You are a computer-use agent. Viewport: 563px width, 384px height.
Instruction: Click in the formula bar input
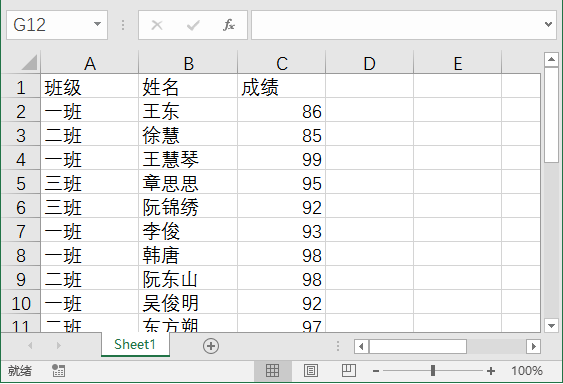(396, 25)
